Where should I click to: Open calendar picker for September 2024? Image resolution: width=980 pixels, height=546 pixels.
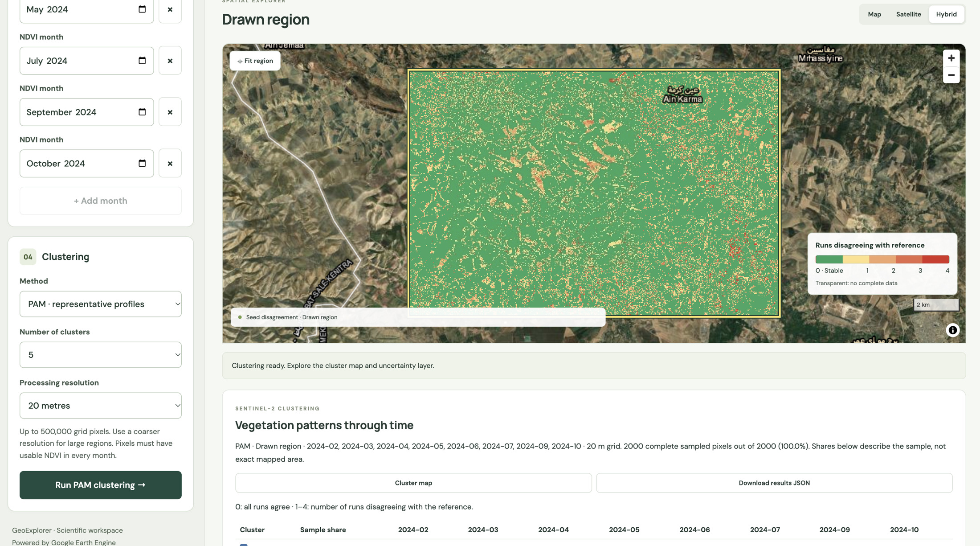tap(142, 111)
